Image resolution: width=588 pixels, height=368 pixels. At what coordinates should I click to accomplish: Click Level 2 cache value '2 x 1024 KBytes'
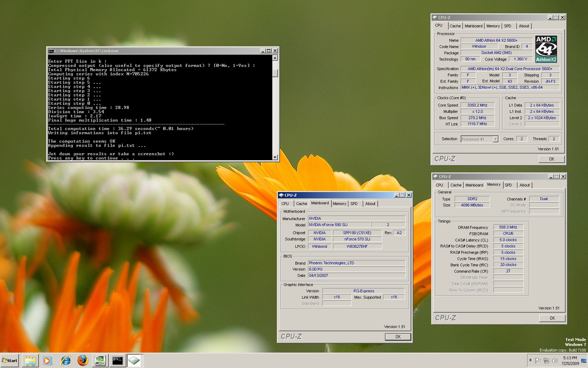[542, 118]
